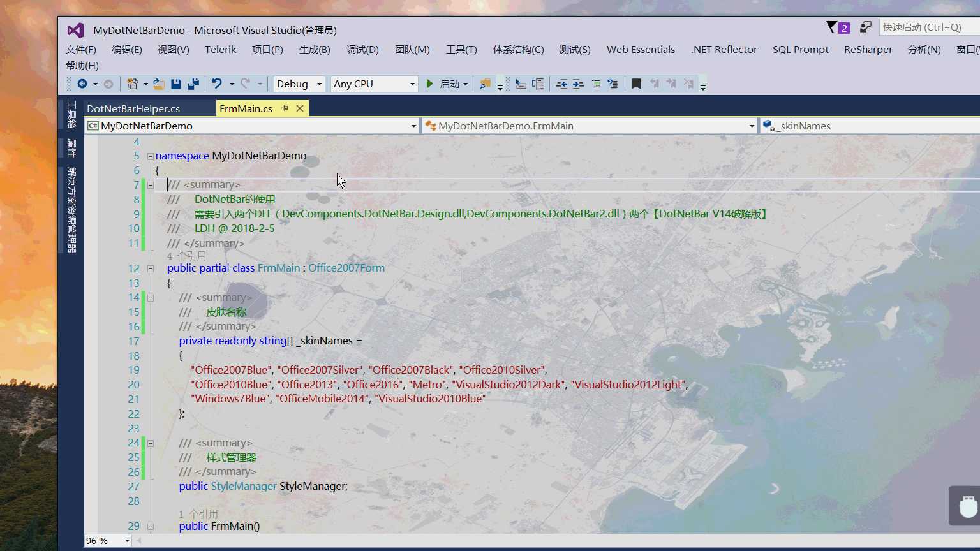This screenshot has width=980, height=551.
Task: Collapse the namespace MyDotNetBarDemo block
Action: (151, 156)
